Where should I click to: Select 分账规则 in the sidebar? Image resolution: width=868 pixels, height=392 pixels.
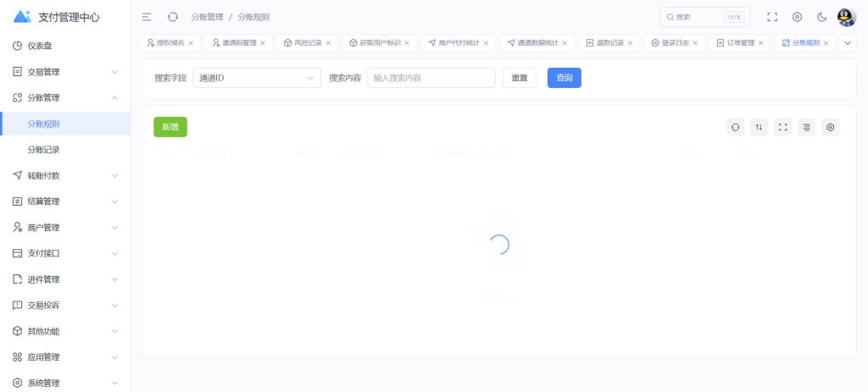point(65,124)
